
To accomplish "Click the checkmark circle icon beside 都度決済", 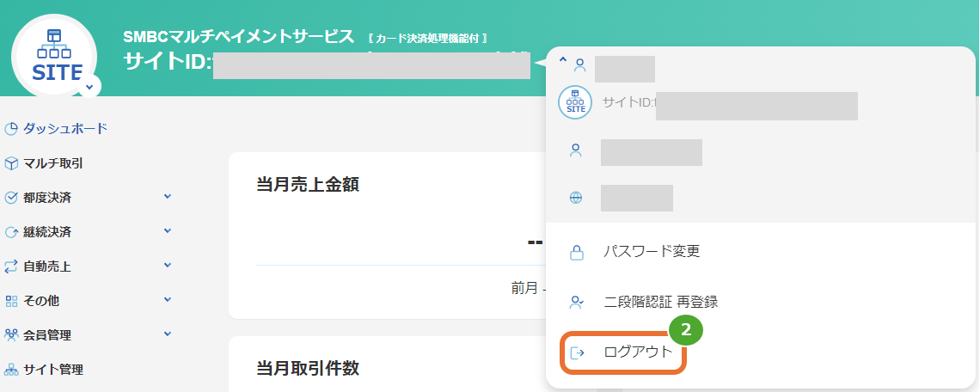I will (11, 198).
